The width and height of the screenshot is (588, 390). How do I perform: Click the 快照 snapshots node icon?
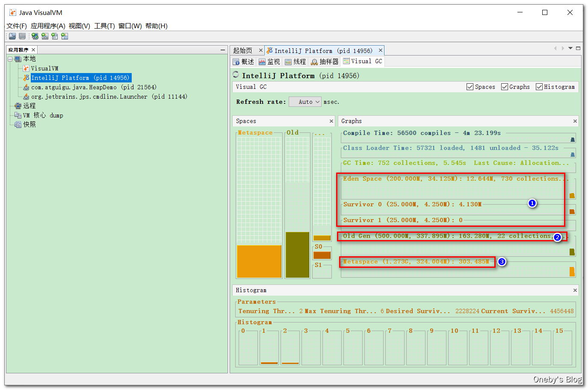18,125
